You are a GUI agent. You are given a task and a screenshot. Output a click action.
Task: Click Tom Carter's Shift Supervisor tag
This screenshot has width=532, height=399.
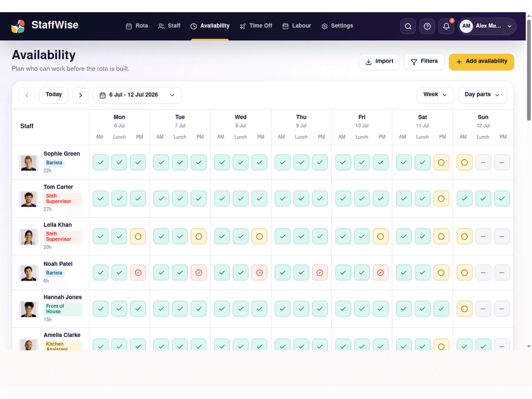click(63, 199)
